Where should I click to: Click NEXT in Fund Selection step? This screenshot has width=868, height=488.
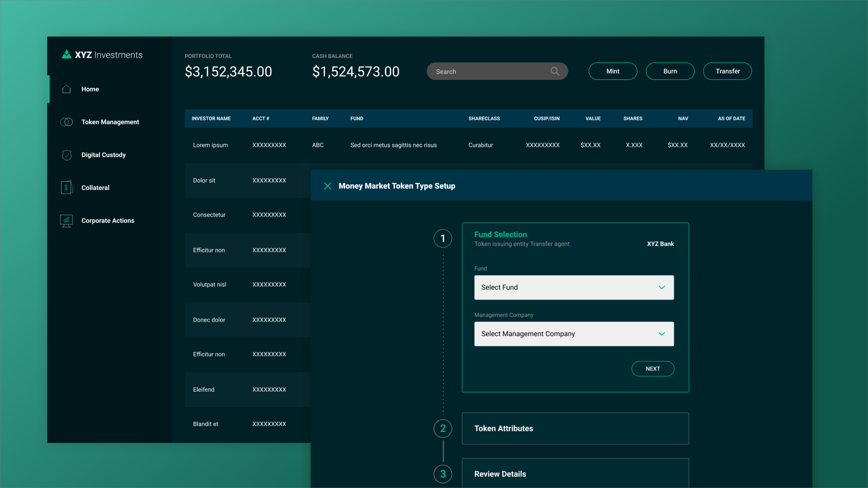(653, 368)
